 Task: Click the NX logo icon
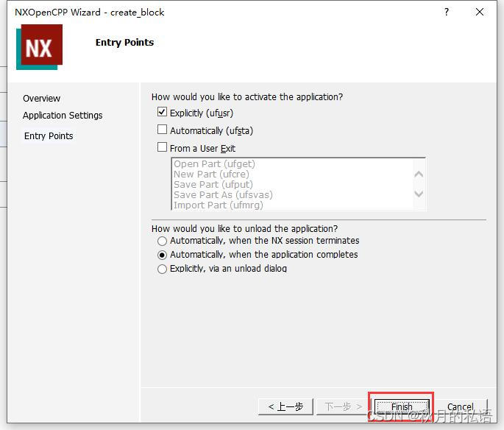(39, 47)
